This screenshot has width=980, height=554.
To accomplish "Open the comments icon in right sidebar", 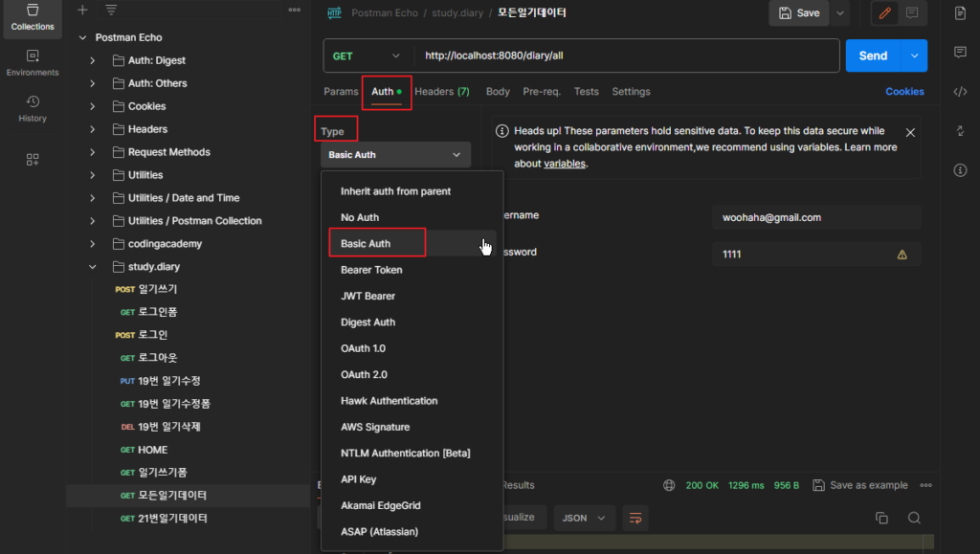I will [961, 52].
